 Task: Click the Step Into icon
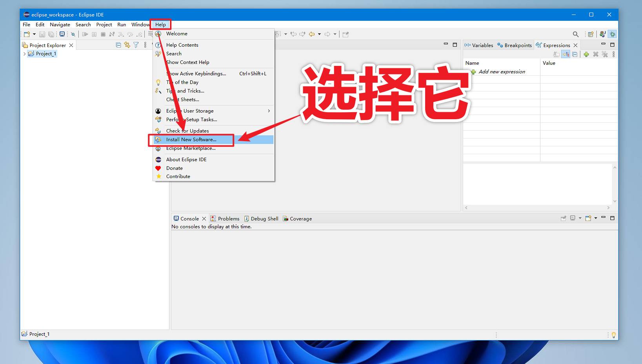121,34
